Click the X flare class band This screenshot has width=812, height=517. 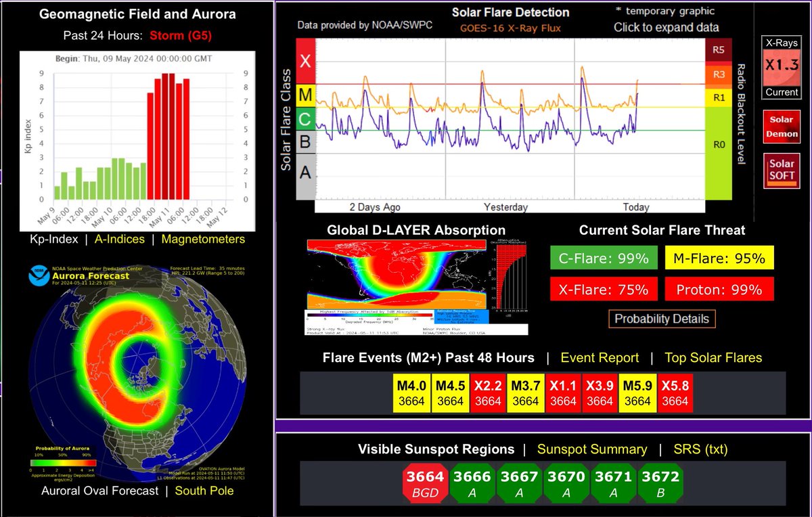(x=306, y=62)
